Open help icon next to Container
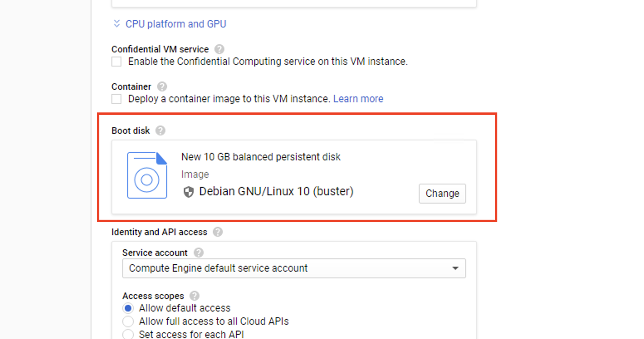 [162, 86]
